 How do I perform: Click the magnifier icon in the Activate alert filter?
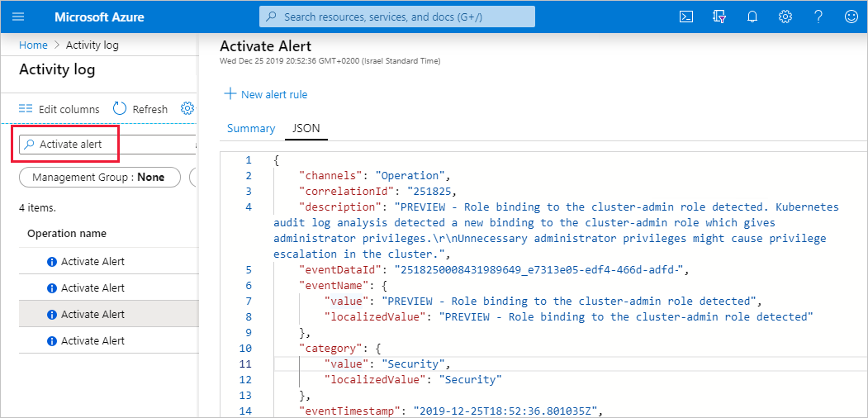30,144
